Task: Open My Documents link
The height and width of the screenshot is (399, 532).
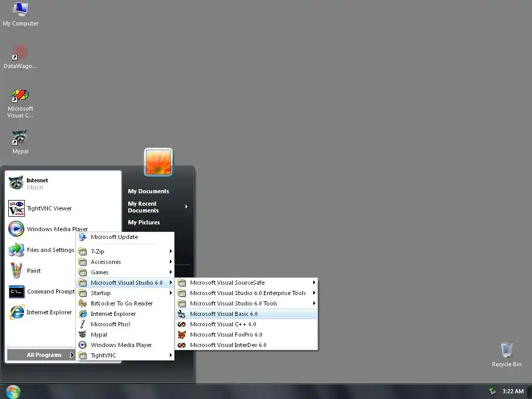Action: tap(148, 191)
